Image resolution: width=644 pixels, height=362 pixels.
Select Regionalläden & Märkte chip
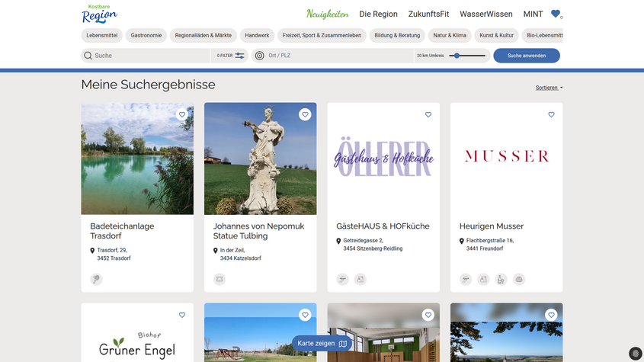203,35
